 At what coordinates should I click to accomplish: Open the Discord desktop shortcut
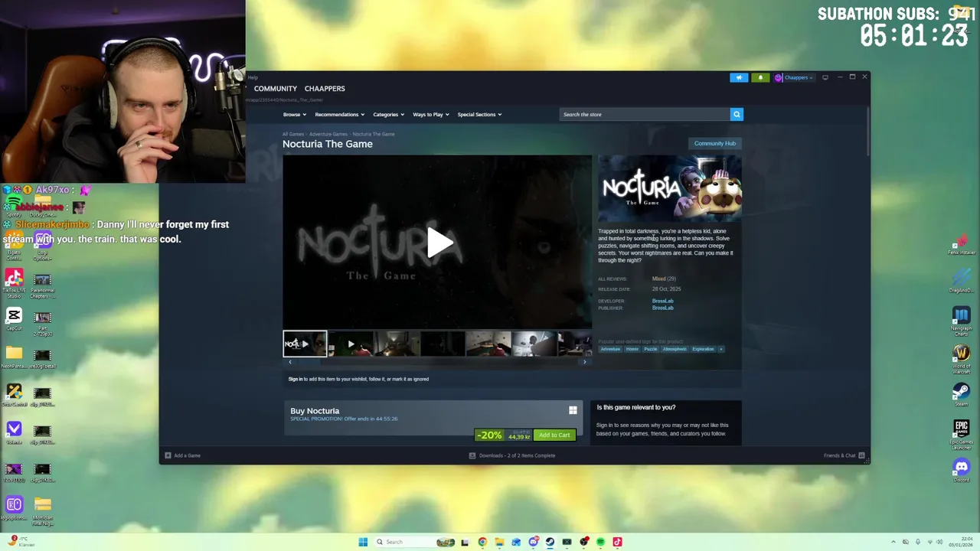pyautogui.click(x=962, y=469)
